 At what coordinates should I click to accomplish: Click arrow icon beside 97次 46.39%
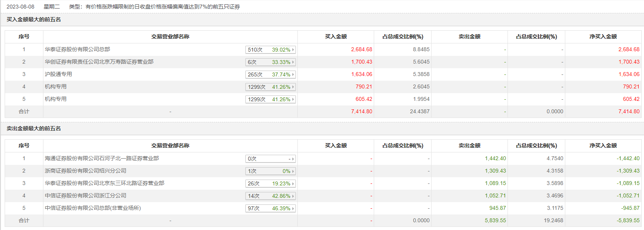(x=293, y=208)
